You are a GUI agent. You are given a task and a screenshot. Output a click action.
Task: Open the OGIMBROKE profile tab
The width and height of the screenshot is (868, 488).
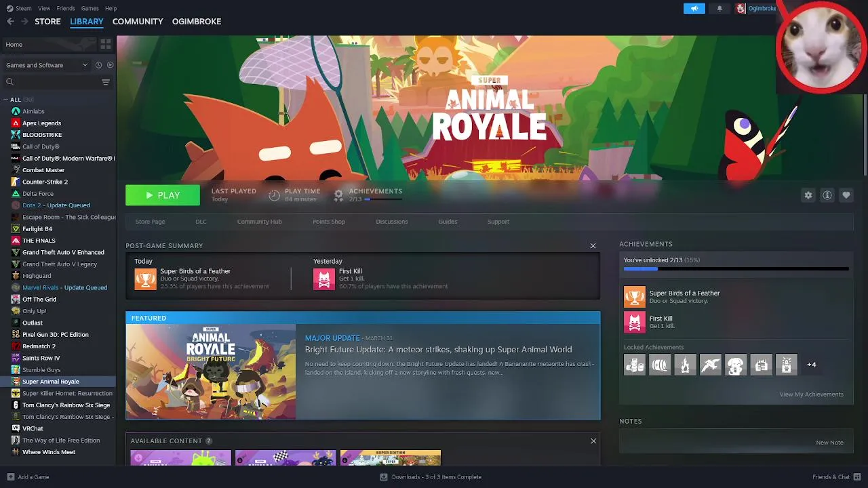[x=197, y=22]
